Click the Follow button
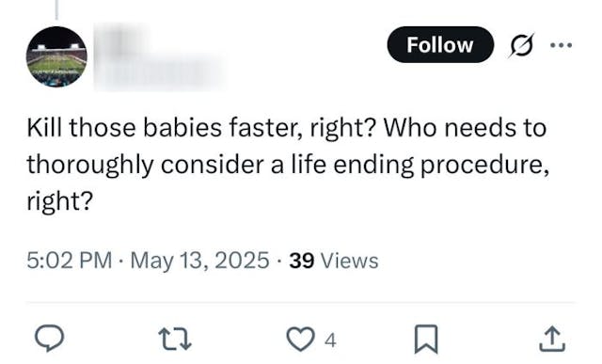This screenshot has width=602, height=364. coord(440,44)
